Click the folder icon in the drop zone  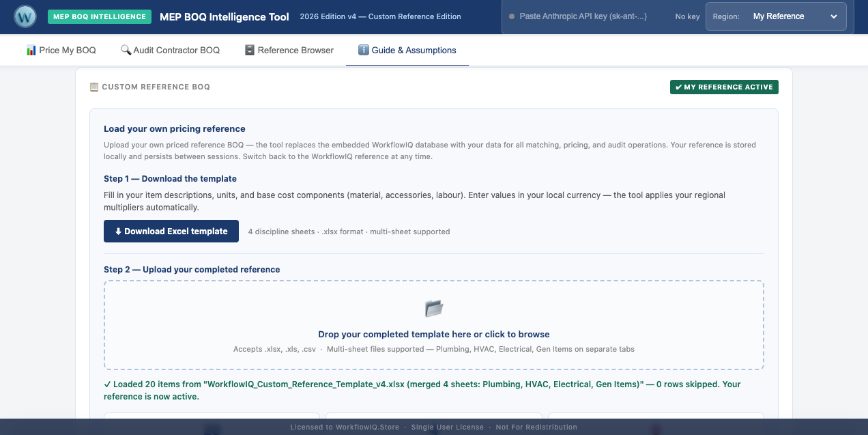tap(434, 309)
